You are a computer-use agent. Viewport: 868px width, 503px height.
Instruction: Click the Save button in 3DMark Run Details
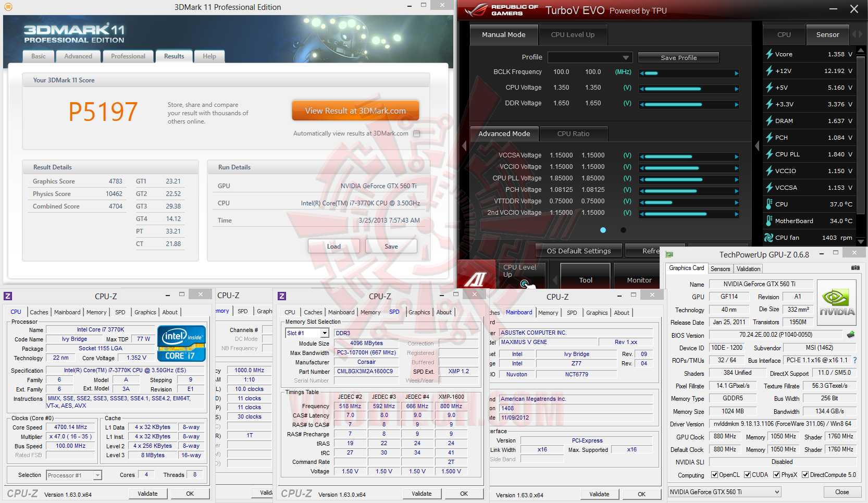click(x=391, y=247)
